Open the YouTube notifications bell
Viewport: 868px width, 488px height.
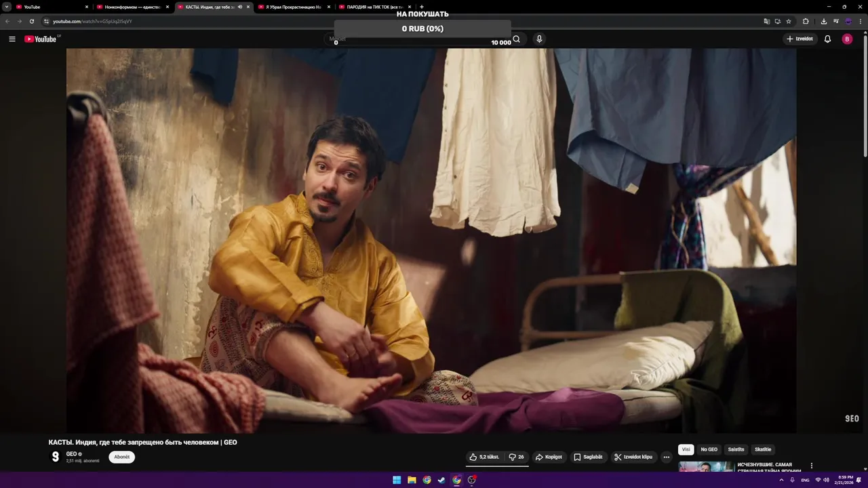[827, 39]
